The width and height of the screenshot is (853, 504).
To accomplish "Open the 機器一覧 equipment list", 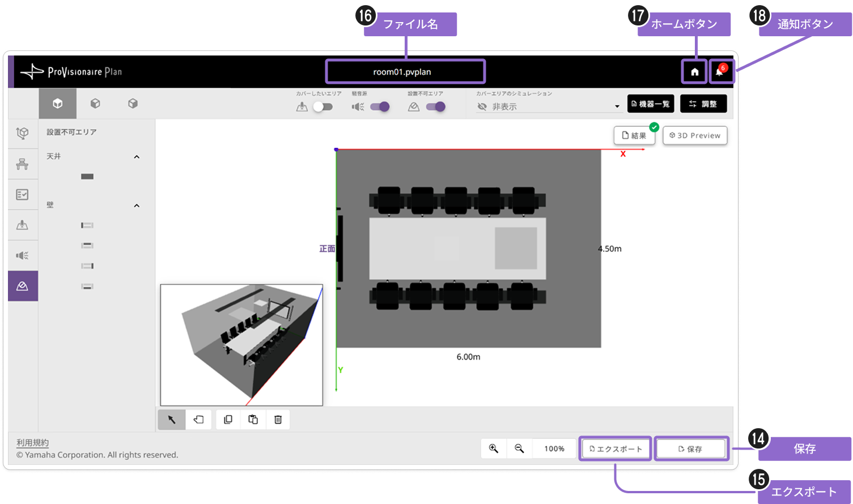I will pos(651,104).
